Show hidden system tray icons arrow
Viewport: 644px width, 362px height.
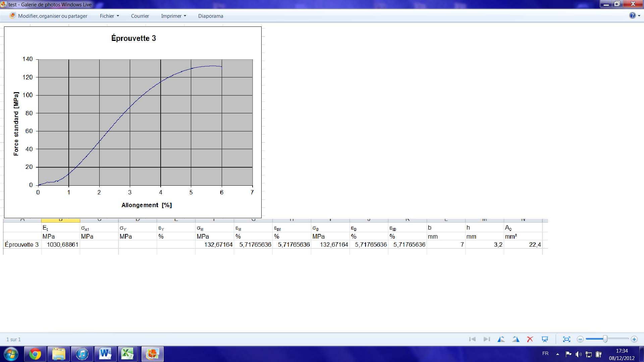557,354
